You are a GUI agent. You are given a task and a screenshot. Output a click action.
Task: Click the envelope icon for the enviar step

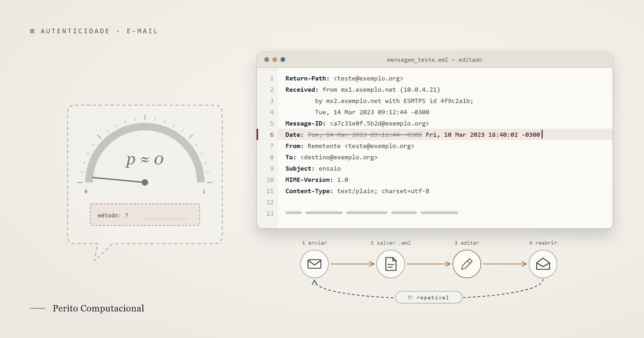pyautogui.click(x=314, y=264)
